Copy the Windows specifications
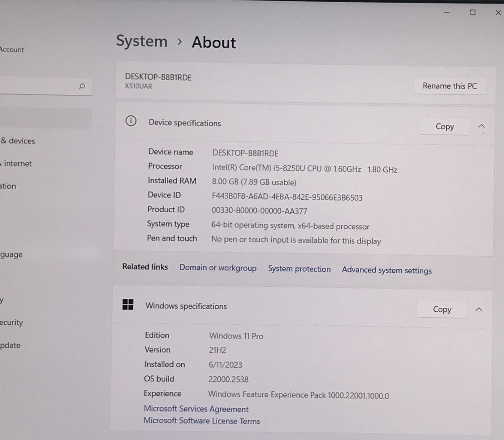504x440 pixels. [x=442, y=310]
